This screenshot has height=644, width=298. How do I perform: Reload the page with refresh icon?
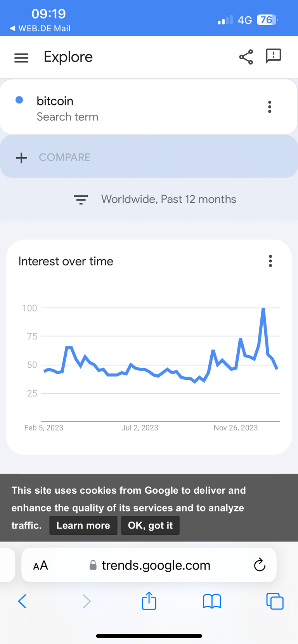pyautogui.click(x=260, y=565)
